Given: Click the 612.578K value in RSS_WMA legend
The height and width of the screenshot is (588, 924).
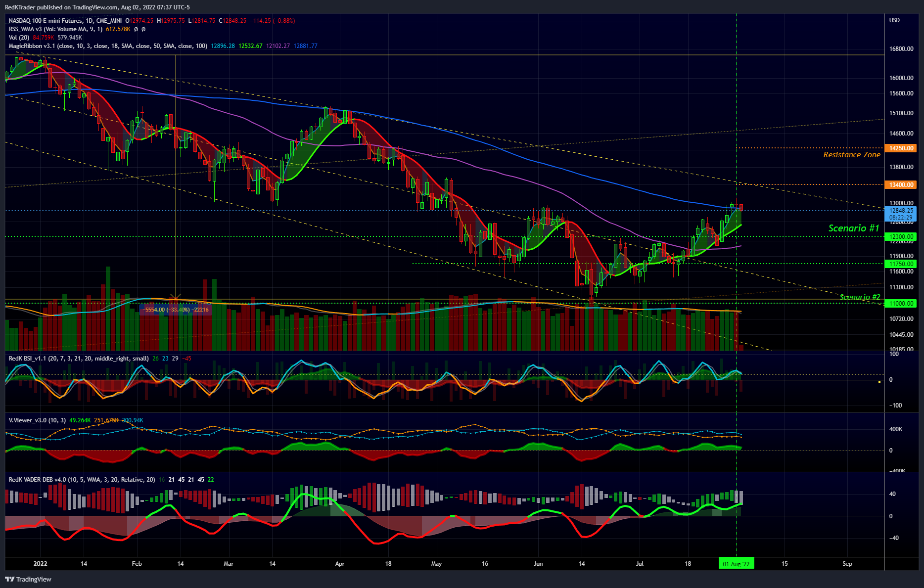Looking at the screenshot, I should pos(118,29).
